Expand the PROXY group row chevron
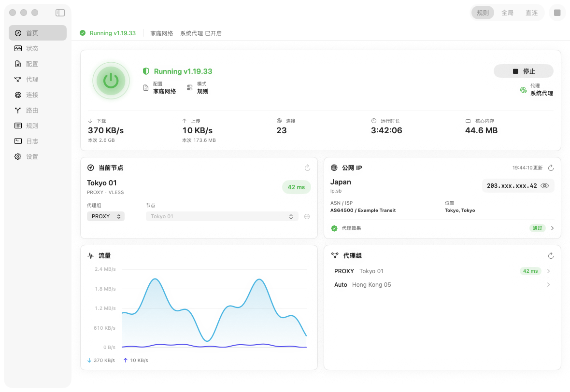 click(x=549, y=271)
